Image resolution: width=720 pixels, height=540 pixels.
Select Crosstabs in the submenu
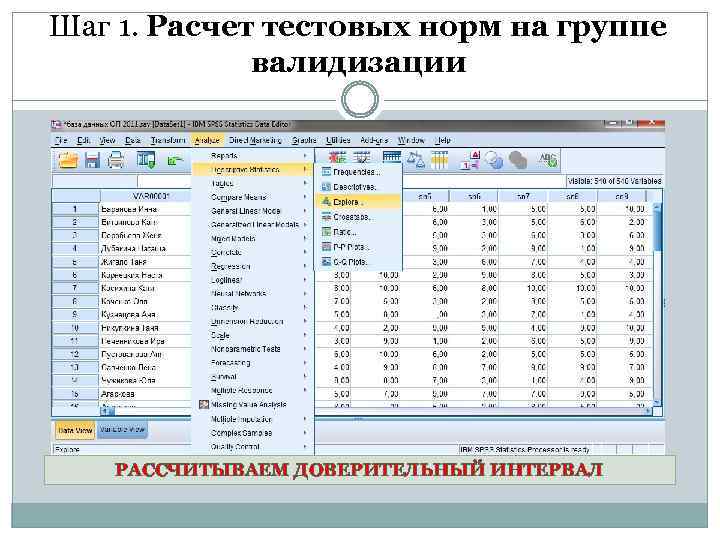358,217
